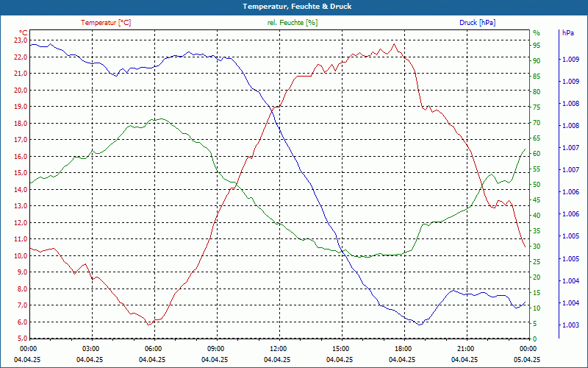Click the "25" humidity axis value
The width and height of the screenshot is (588, 368).
point(537,262)
